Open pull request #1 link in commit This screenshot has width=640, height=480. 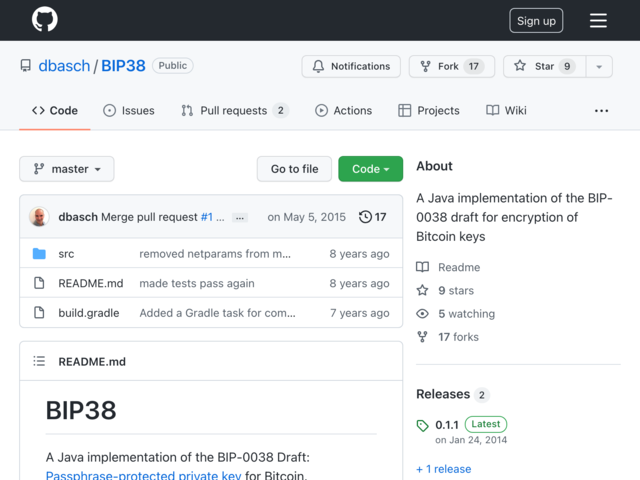point(207,217)
